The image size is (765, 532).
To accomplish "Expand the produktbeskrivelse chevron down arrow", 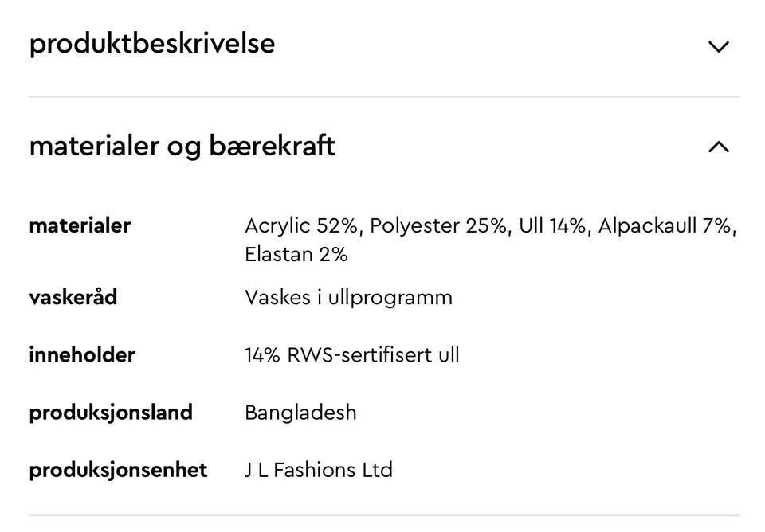I will pyautogui.click(x=718, y=47).
